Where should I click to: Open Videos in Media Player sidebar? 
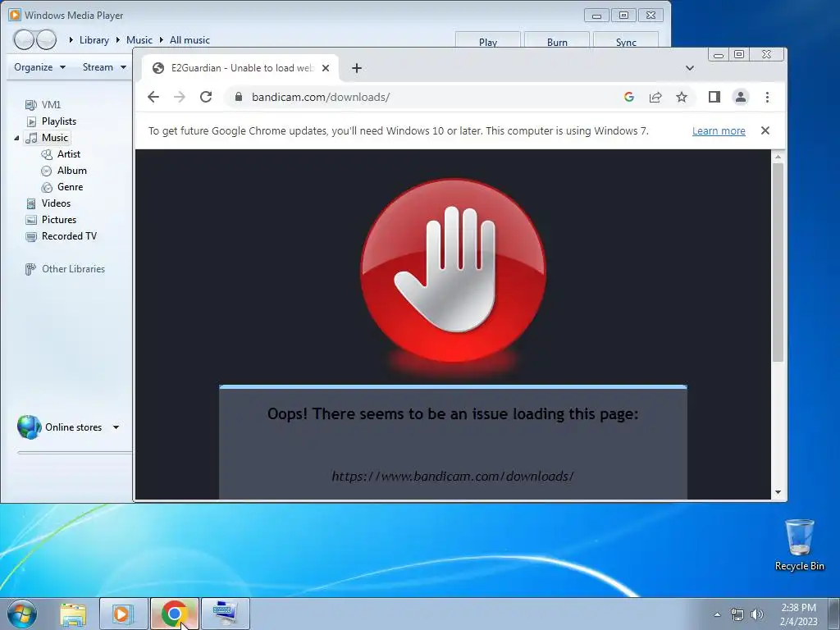tap(48, 203)
